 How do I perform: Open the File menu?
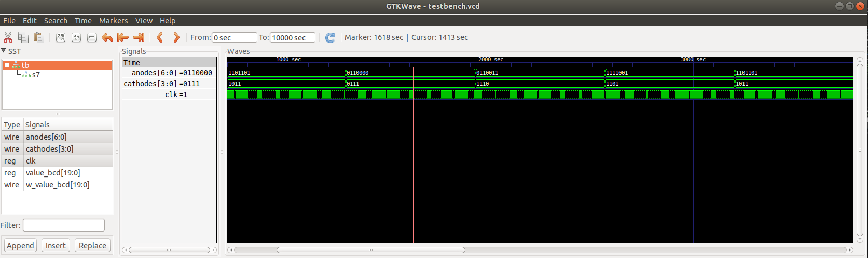click(9, 21)
